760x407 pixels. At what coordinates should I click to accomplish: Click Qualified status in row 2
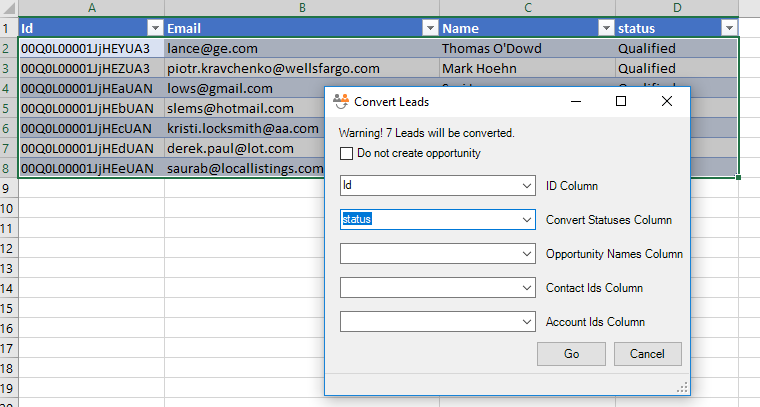tap(677, 48)
